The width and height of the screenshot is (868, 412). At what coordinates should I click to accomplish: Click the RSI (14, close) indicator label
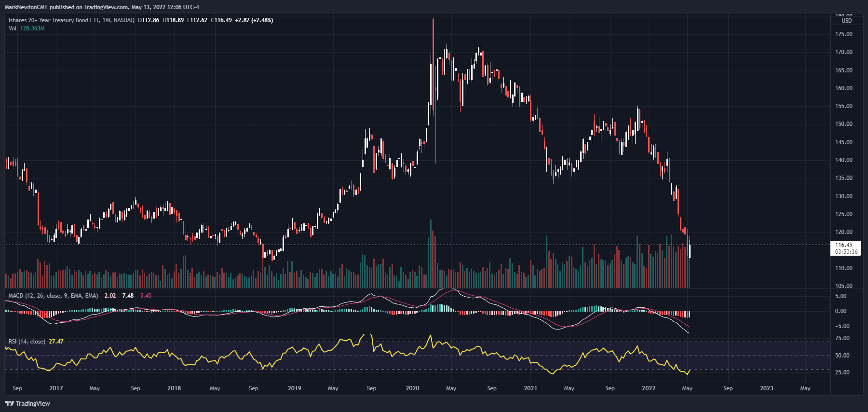(27, 342)
